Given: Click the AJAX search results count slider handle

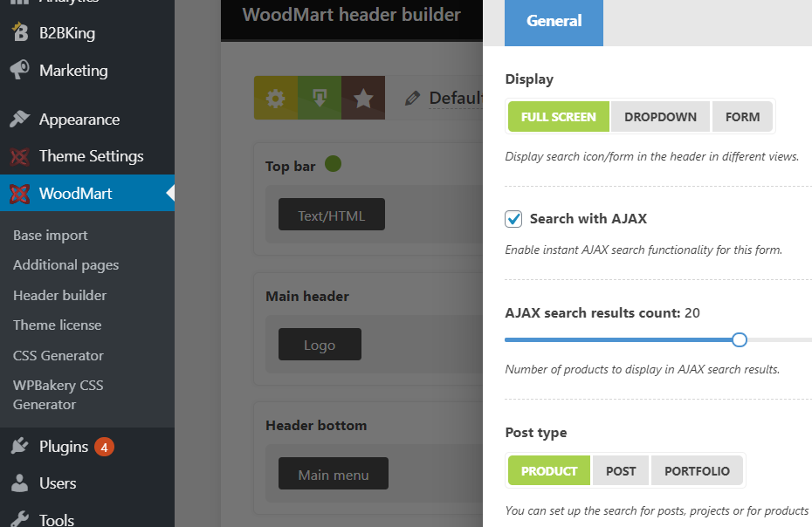Looking at the screenshot, I should pyautogui.click(x=740, y=340).
